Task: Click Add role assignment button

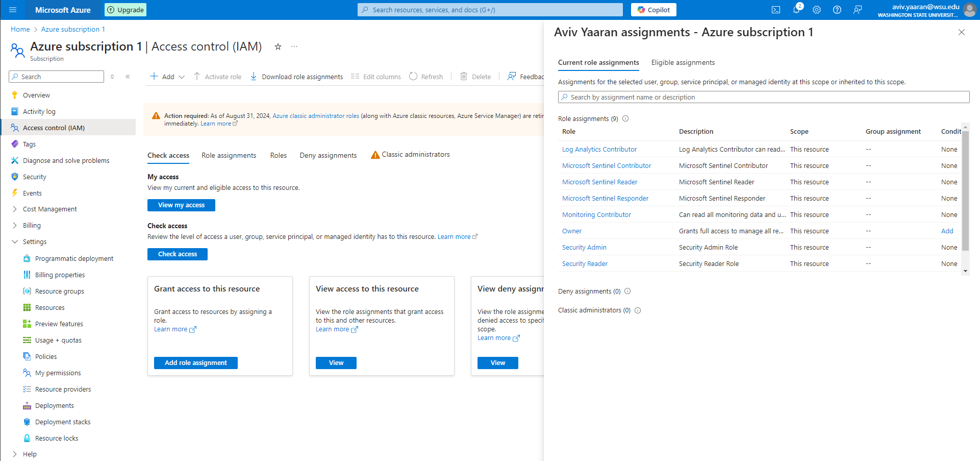Action: pos(196,363)
